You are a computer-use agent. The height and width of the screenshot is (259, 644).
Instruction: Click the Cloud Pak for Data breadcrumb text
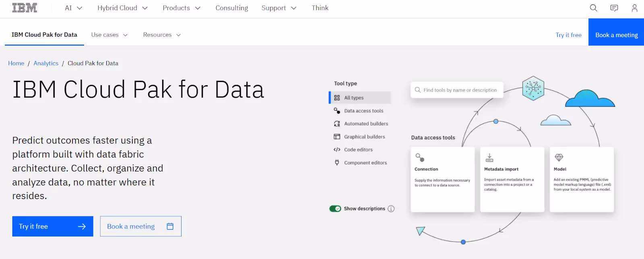pos(93,63)
